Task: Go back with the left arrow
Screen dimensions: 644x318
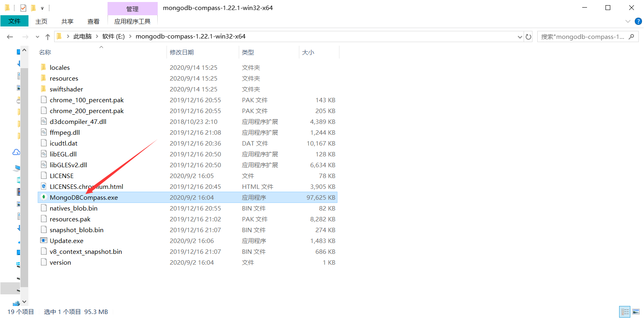Action: pyautogui.click(x=10, y=36)
